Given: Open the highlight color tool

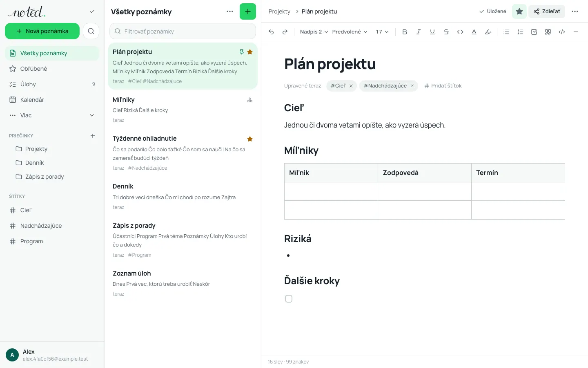Looking at the screenshot, I should (488, 32).
